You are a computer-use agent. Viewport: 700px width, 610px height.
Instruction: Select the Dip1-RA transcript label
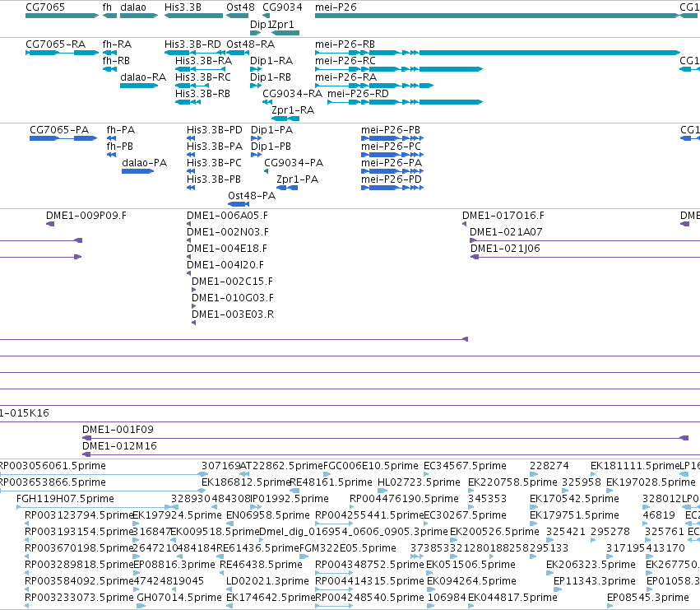(271, 61)
